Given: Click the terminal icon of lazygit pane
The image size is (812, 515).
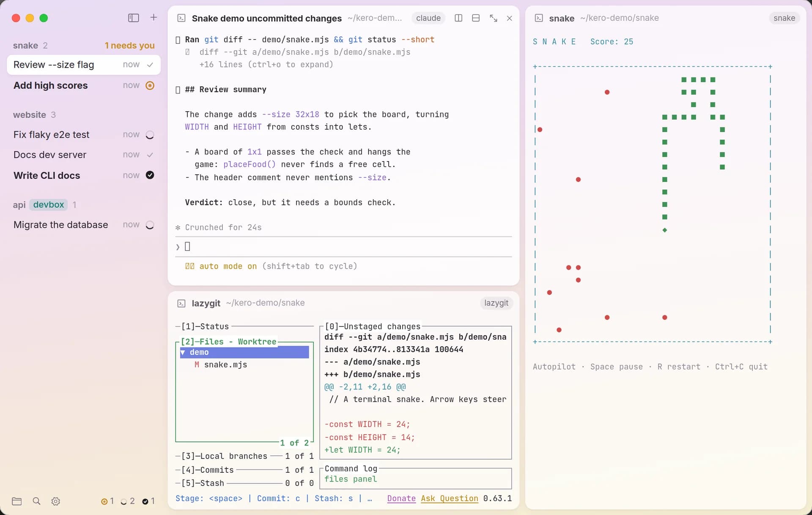Looking at the screenshot, I should coord(181,303).
